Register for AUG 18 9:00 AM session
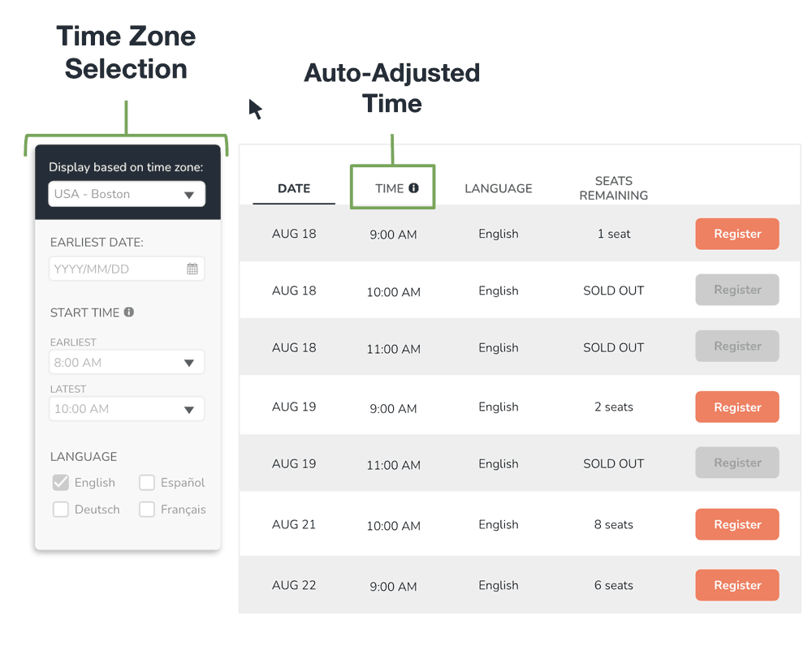Viewport: 812px width, 646px height. [x=737, y=234]
